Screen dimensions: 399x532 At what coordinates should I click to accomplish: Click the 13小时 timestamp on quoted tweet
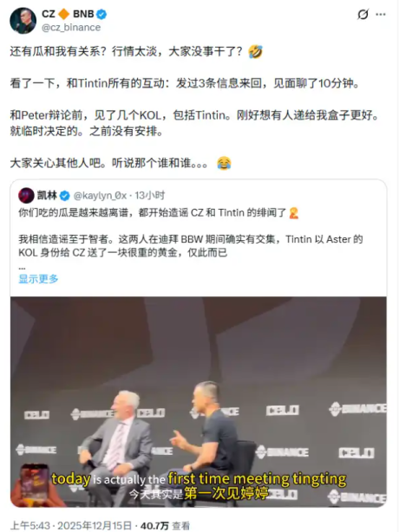point(150,196)
